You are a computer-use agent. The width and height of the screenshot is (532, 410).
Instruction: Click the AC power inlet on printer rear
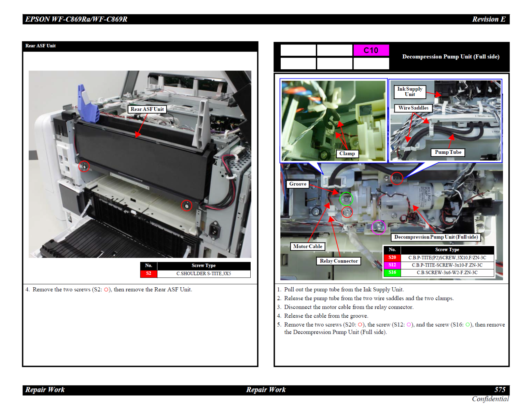[x=214, y=229]
